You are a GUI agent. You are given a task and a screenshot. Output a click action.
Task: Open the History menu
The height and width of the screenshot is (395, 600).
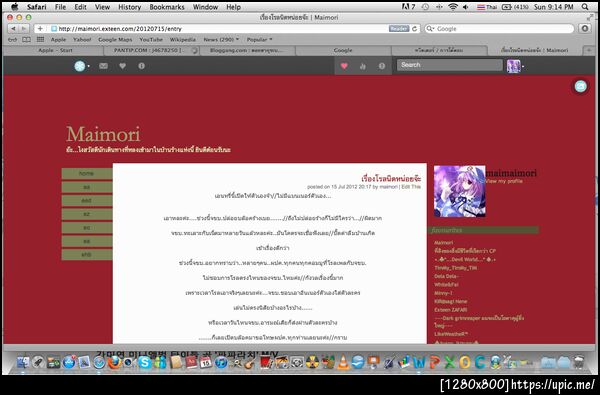point(129,7)
